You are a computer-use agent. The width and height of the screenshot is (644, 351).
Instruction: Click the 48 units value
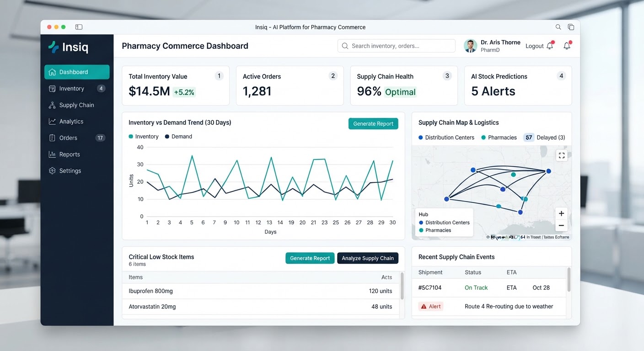tap(382, 307)
